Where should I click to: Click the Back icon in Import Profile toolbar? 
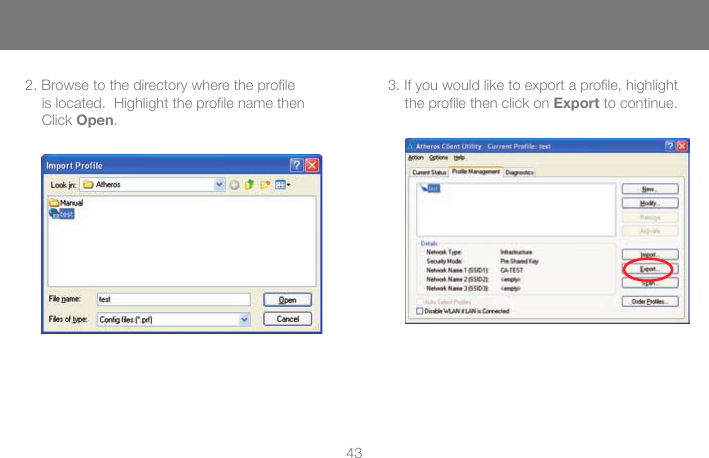[234, 184]
